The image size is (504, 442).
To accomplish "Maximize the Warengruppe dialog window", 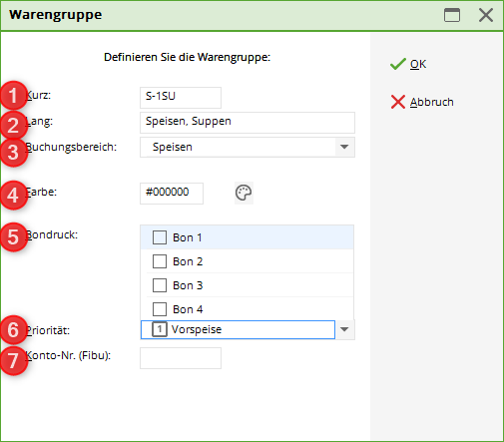I will [x=452, y=15].
